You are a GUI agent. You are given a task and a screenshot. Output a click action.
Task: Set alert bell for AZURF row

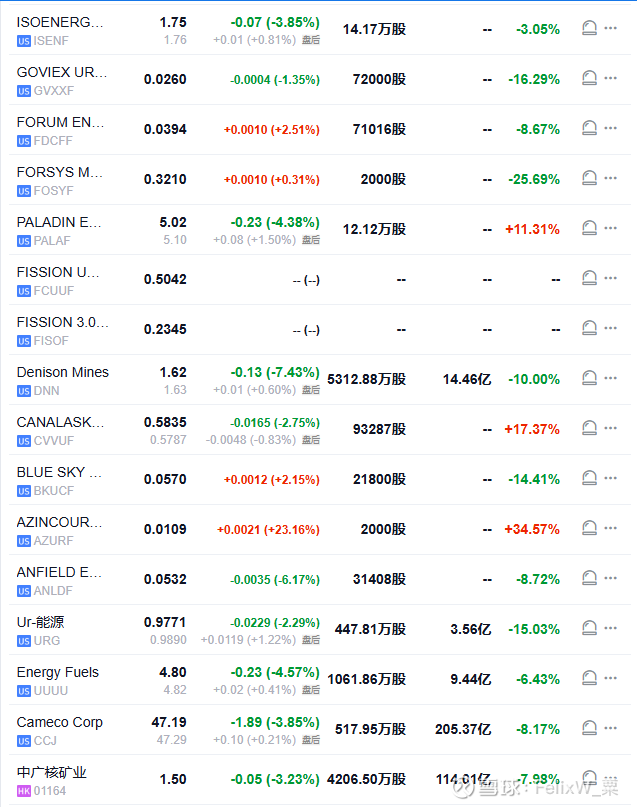coord(589,528)
